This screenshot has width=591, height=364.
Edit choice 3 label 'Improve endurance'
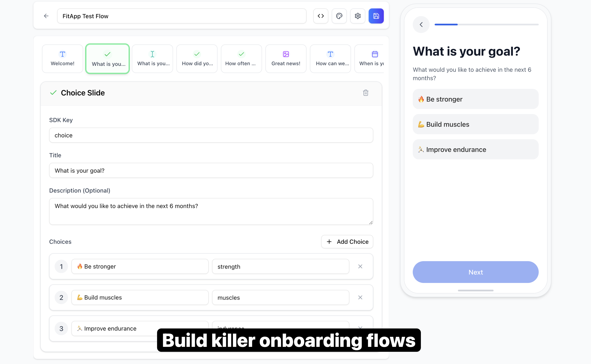click(140, 329)
